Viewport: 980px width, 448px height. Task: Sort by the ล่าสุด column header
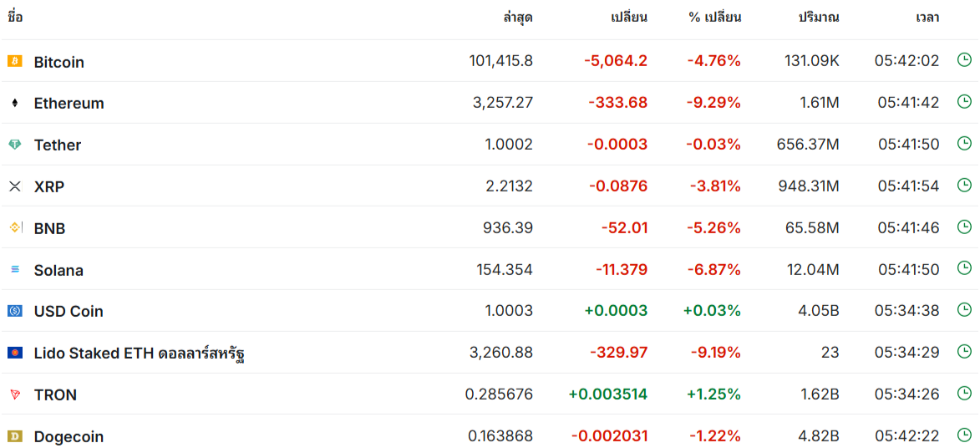pos(518,18)
